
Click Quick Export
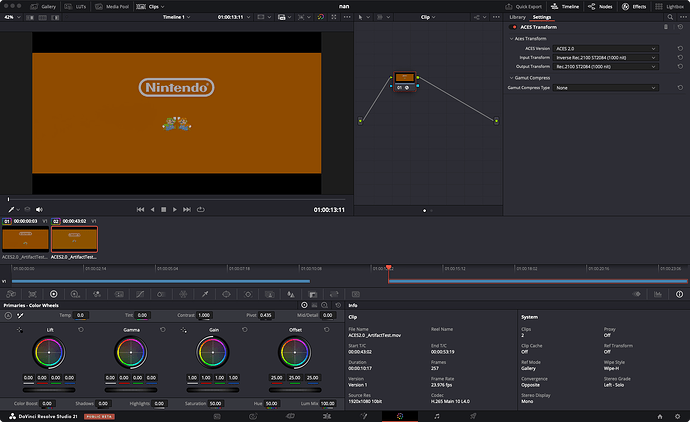click(x=524, y=7)
